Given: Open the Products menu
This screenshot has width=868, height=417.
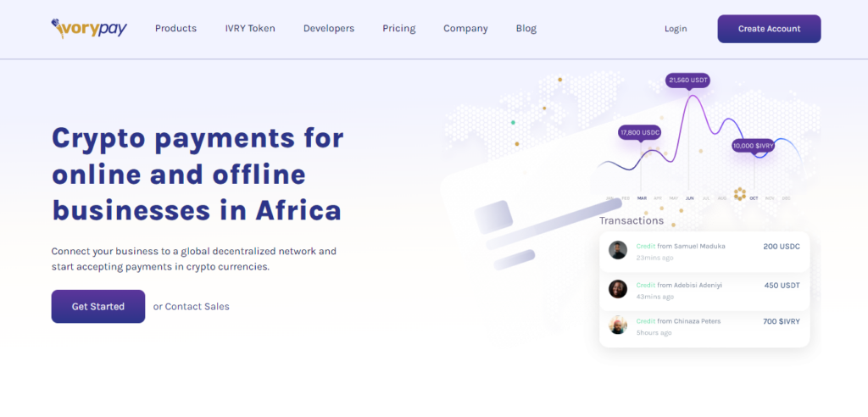Looking at the screenshot, I should pyautogui.click(x=175, y=28).
